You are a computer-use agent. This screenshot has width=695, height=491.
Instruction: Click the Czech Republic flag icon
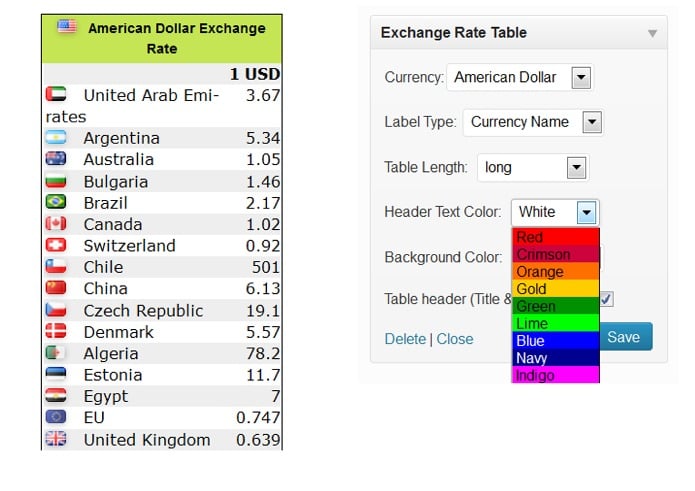(x=56, y=309)
